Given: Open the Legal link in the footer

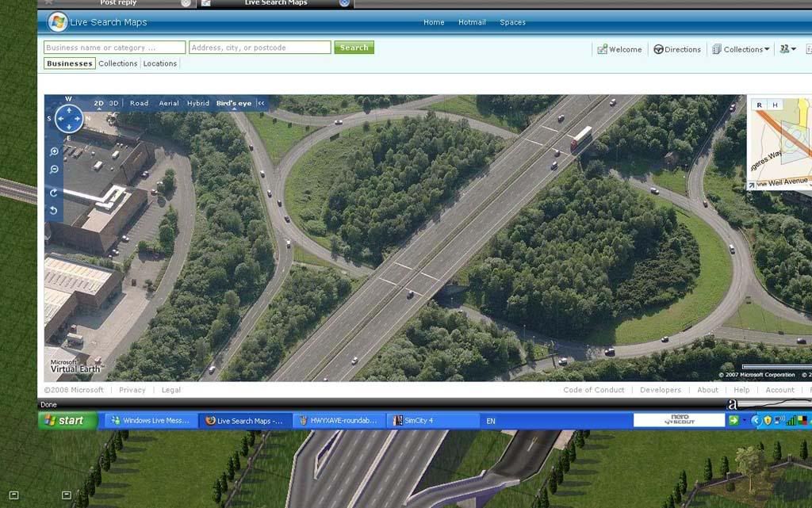Looking at the screenshot, I should pos(171,390).
